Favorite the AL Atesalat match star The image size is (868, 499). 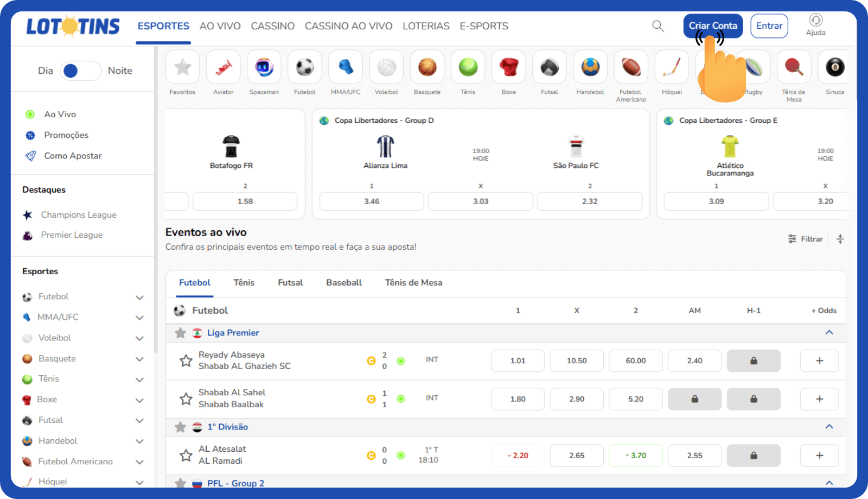point(186,455)
